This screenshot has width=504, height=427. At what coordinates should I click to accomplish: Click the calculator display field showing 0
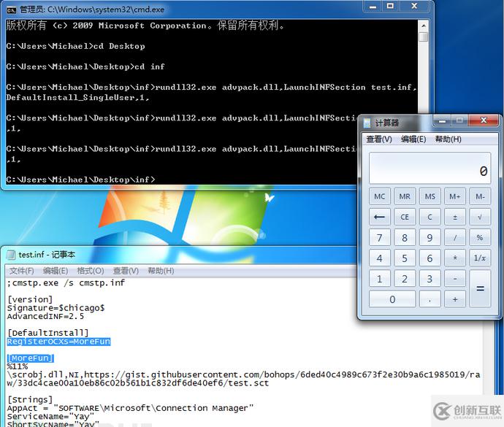tap(429, 168)
